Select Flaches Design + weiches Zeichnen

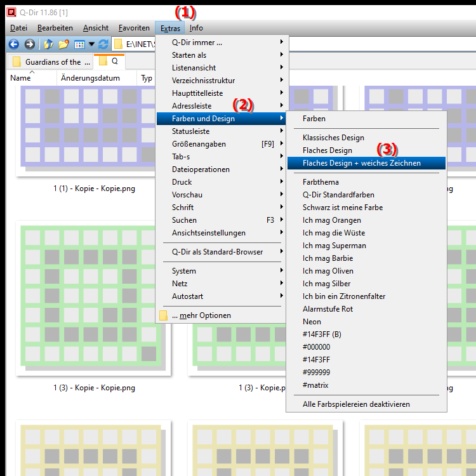[366, 163]
